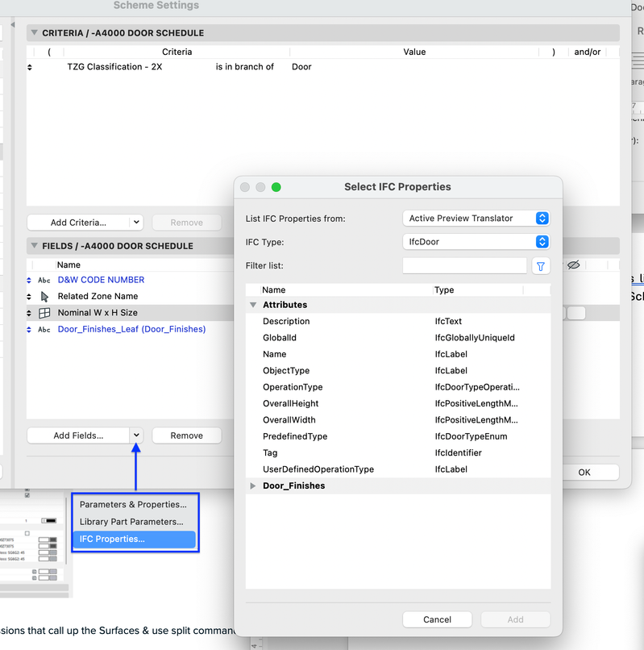
Task: Click reorder handle of Related Zone Name field
Action: [28, 297]
